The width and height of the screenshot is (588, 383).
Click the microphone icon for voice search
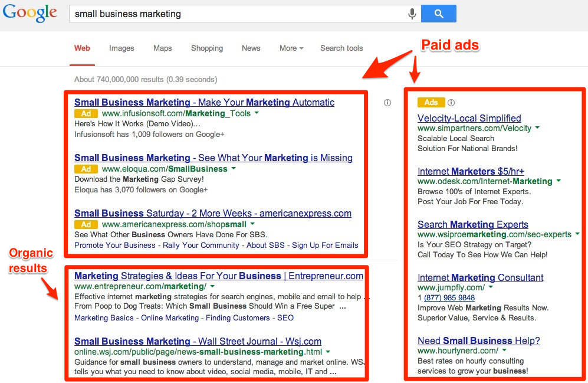(x=412, y=13)
